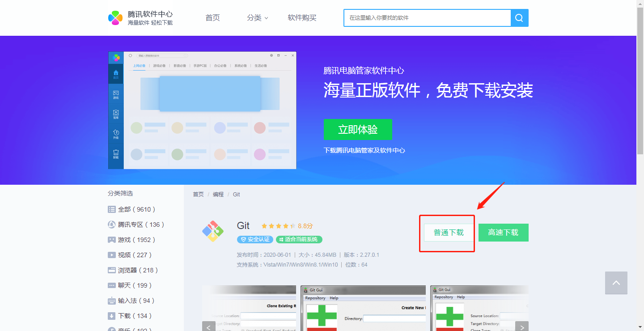Show next Git screenshot with right arrow
Viewport: 644px width, 331px height.
click(522, 327)
